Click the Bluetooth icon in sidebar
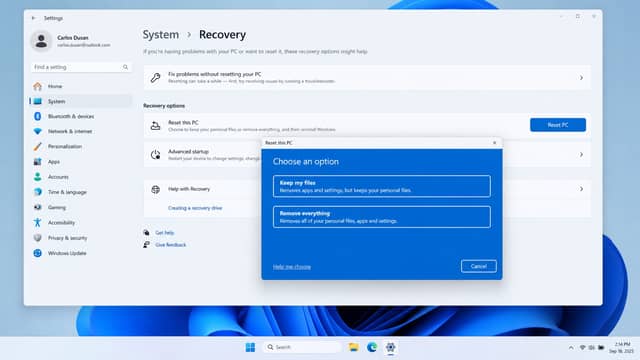640x360 pixels. [38, 116]
